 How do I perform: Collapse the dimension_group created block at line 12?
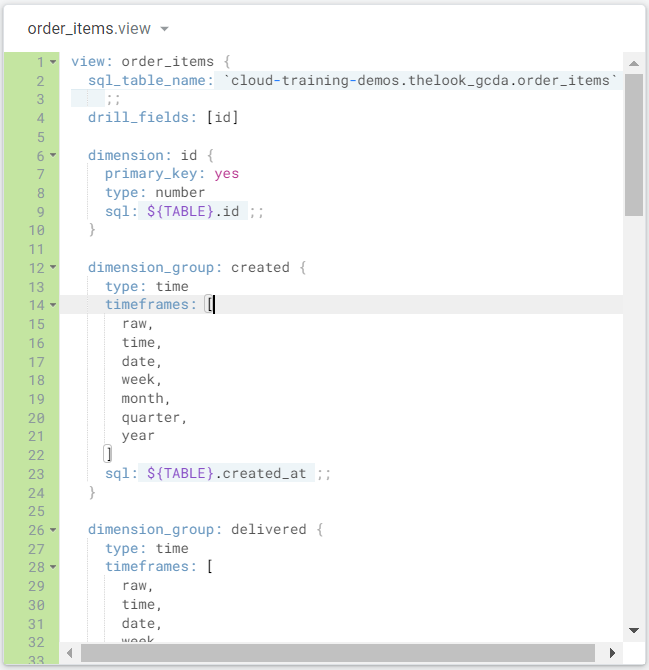[x=53, y=268]
